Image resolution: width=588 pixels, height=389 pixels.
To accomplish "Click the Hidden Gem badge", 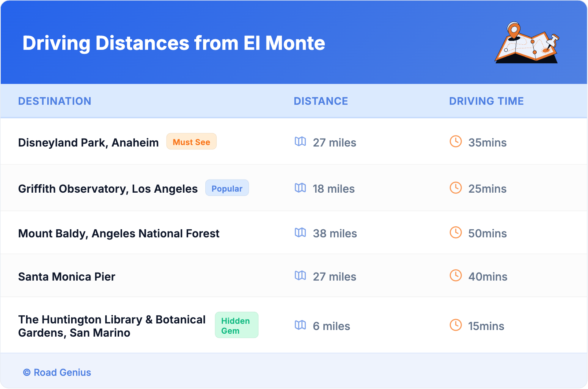I will coord(236,325).
